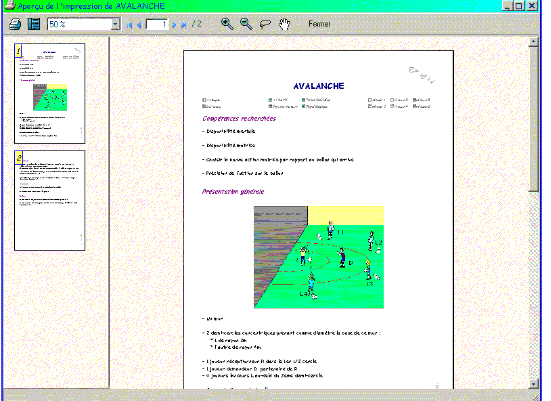Screen dimensions: 551x401
Task: Select the lasso zoom tool
Action: (265, 24)
